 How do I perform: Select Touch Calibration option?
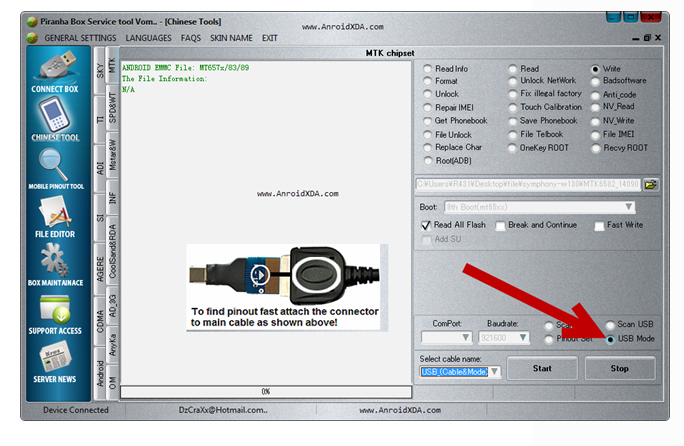point(512,107)
